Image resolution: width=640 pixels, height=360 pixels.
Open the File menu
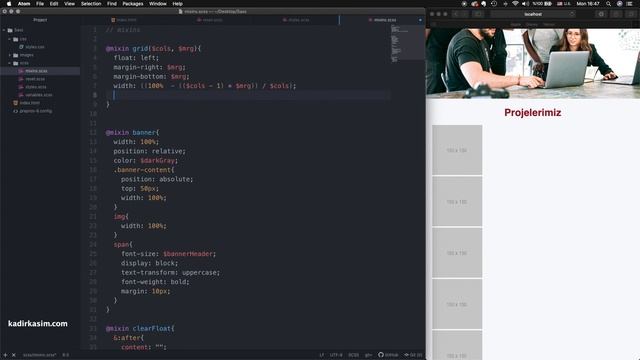click(40, 4)
